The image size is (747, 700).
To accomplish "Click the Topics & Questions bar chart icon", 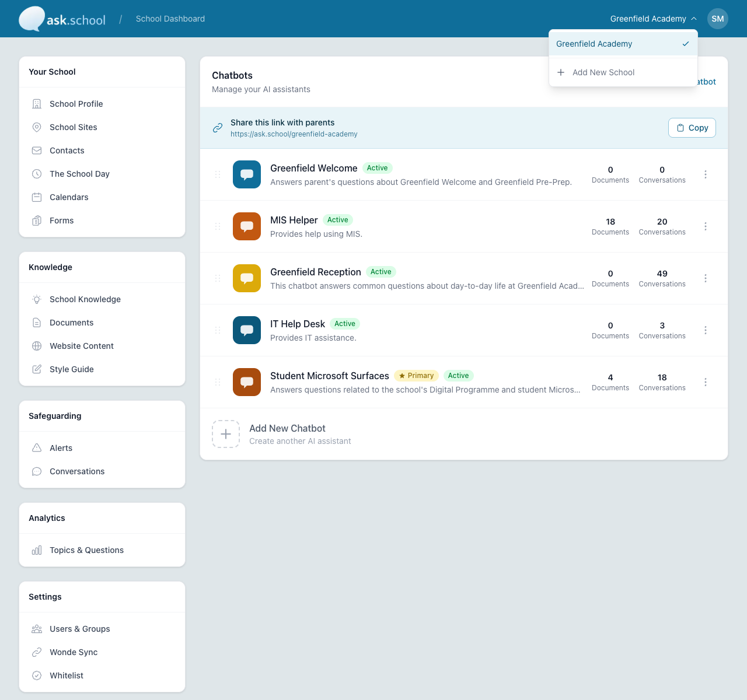I will point(37,550).
